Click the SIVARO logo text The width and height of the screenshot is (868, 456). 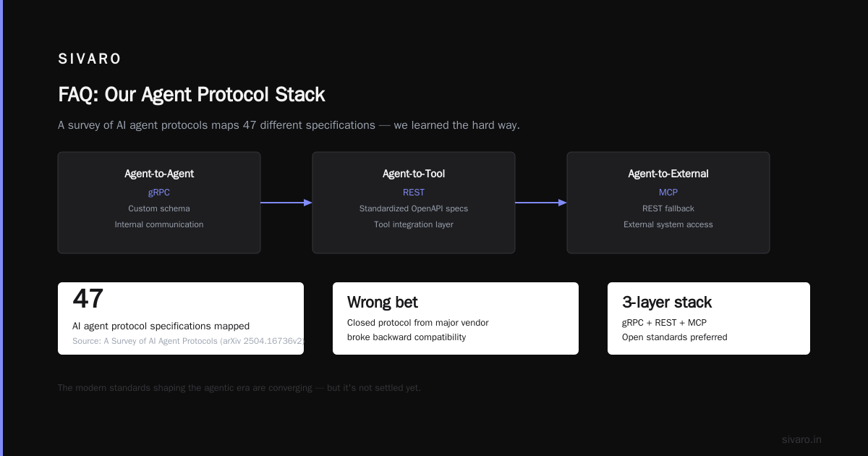90,59
